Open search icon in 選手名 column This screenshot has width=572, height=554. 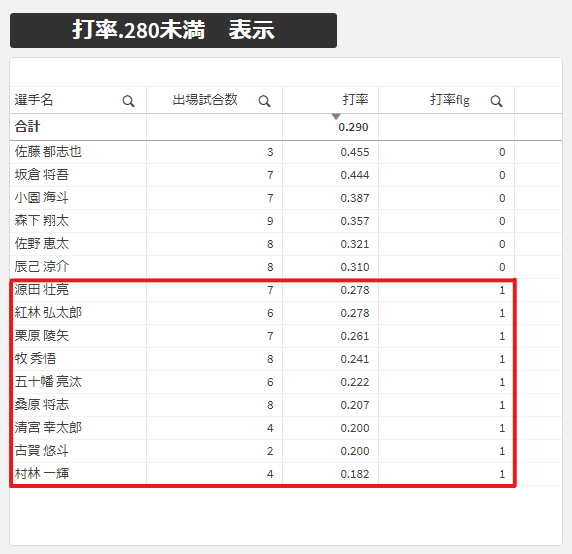point(128,101)
